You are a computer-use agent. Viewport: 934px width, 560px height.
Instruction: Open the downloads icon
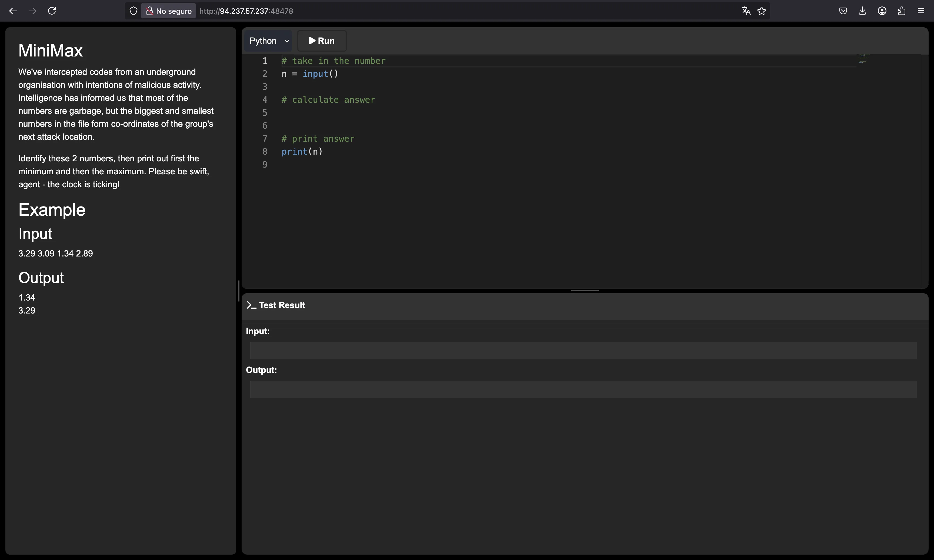point(862,11)
